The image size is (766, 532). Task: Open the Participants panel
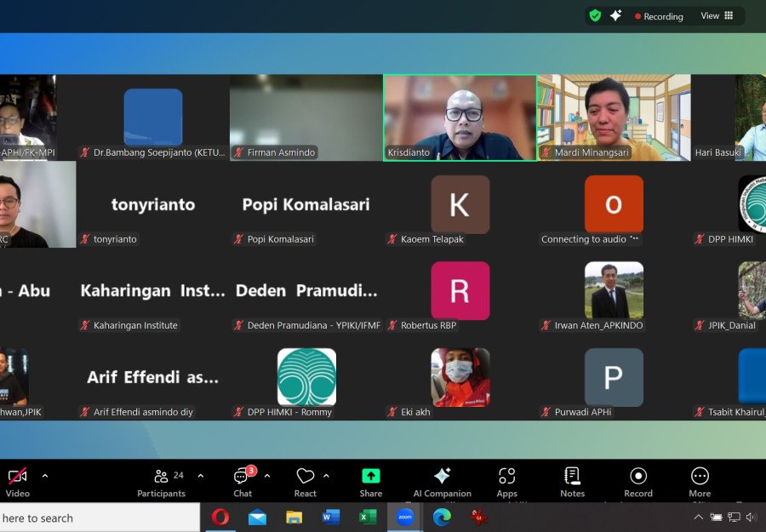pyautogui.click(x=161, y=483)
